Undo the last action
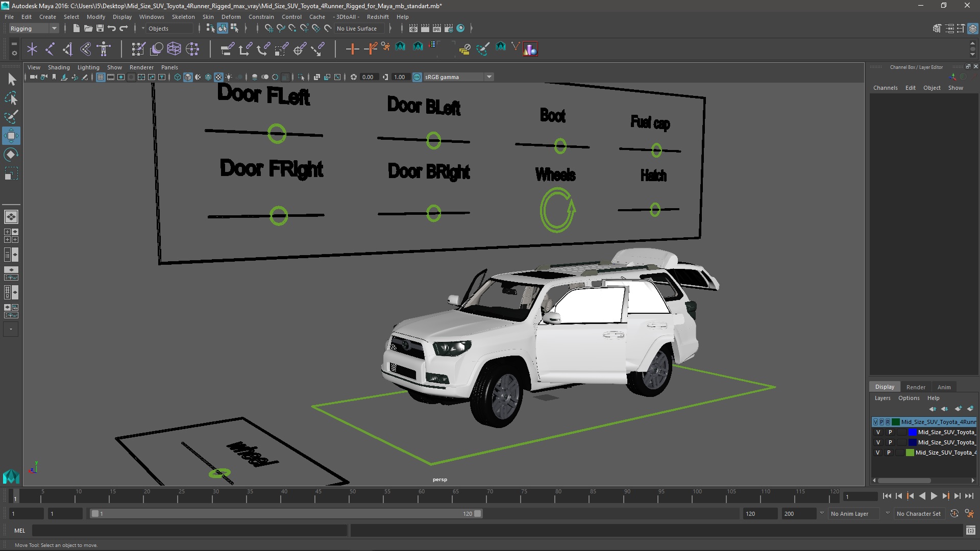The image size is (980, 551). coord(112,29)
